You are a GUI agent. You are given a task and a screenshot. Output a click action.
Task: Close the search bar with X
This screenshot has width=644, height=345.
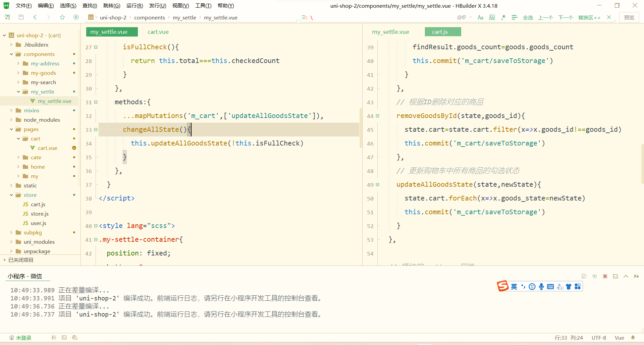pyautogui.click(x=609, y=17)
